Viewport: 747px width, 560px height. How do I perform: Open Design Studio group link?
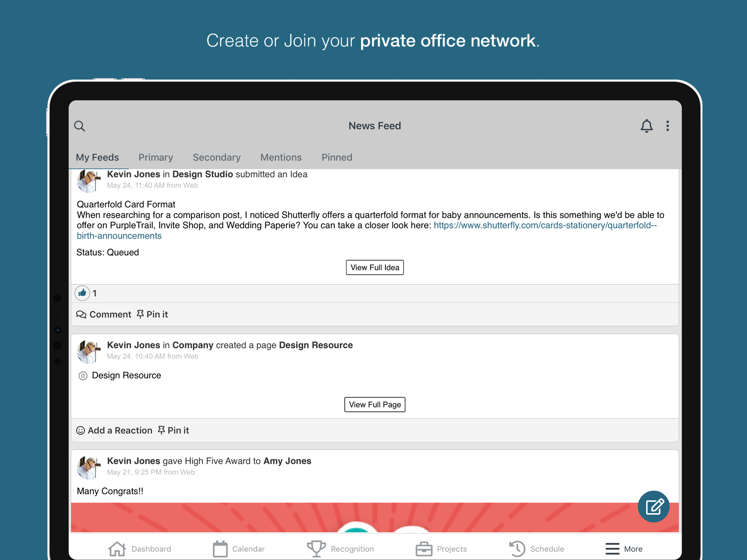click(x=203, y=174)
